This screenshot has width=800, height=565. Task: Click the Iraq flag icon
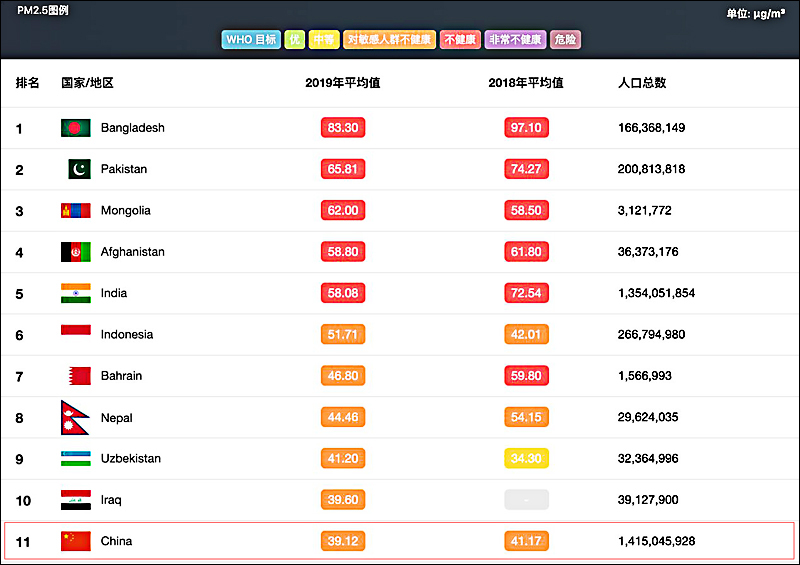point(76,500)
